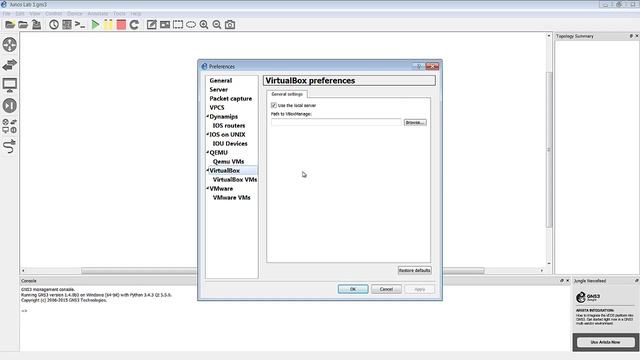Select IOS routers in the preferences list
Image resolution: width=640 pixels, height=360 pixels.
pyautogui.click(x=229, y=125)
